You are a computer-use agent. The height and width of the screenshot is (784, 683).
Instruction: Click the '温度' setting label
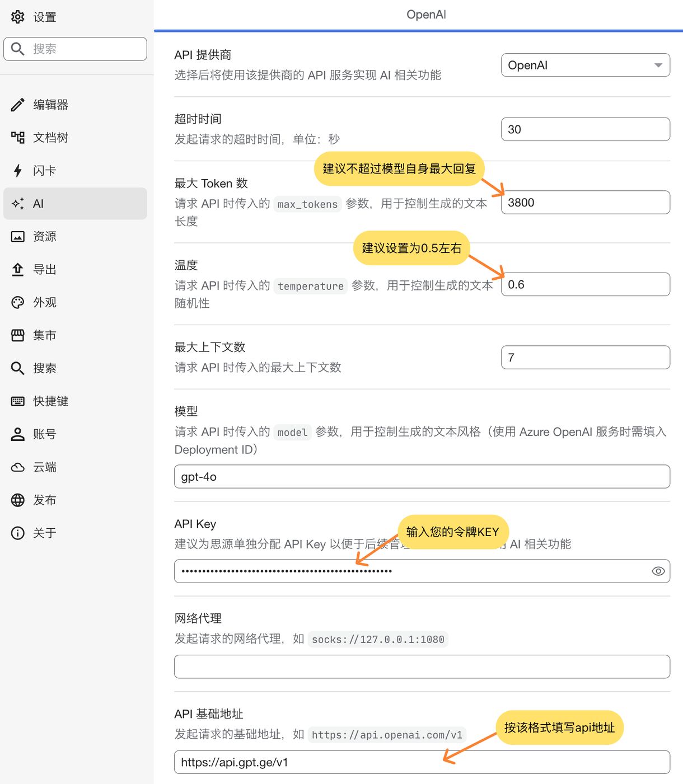(x=186, y=265)
